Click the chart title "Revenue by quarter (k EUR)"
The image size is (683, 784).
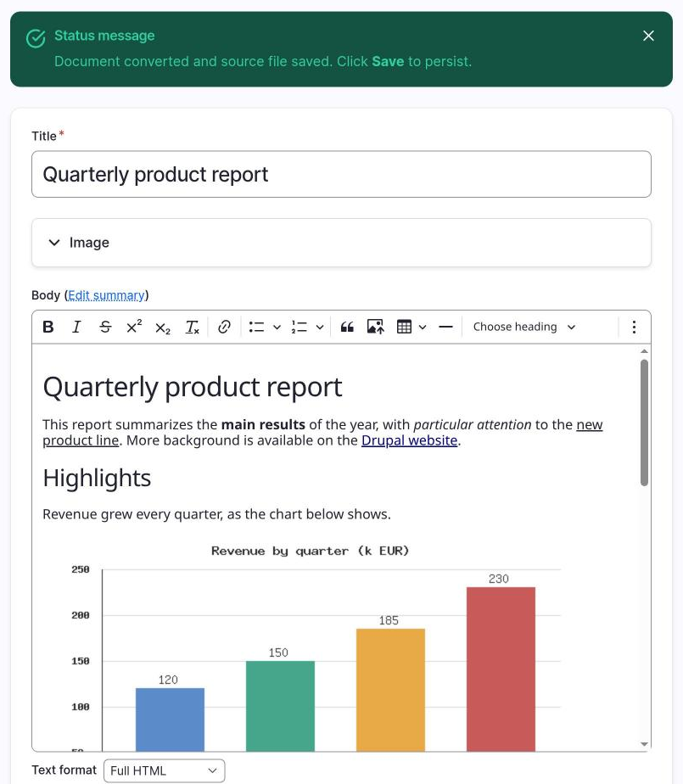coord(310,551)
